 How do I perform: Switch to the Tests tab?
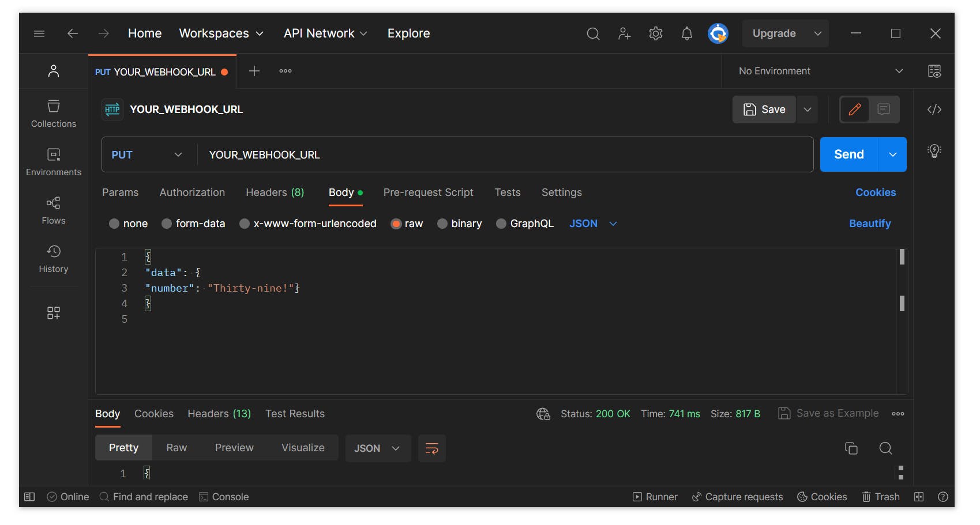(x=508, y=192)
